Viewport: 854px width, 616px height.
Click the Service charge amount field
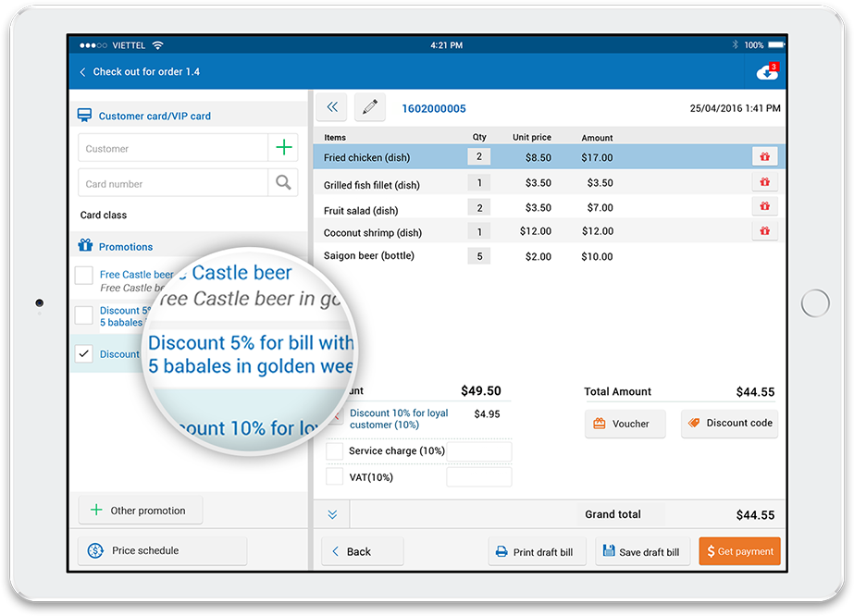coord(479,451)
